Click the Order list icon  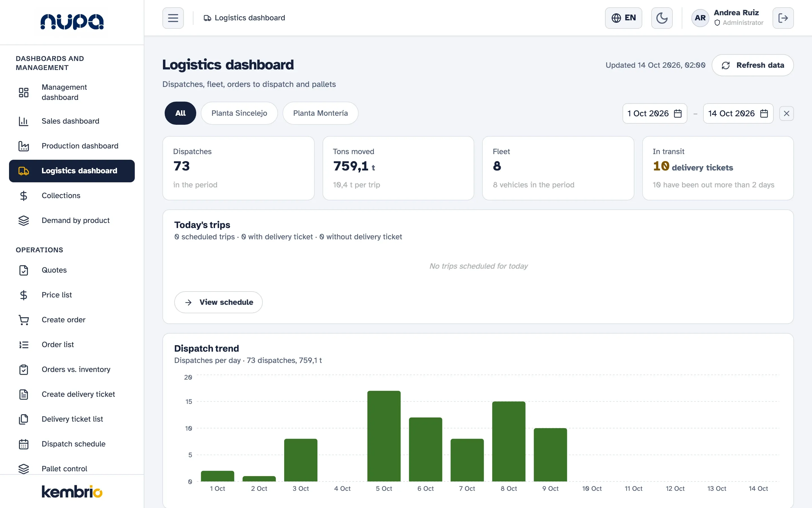click(23, 345)
